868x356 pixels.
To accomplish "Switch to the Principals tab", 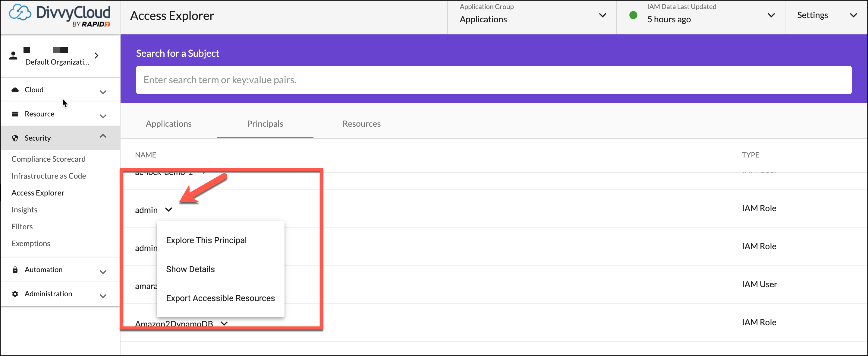I will [x=265, y=124].
